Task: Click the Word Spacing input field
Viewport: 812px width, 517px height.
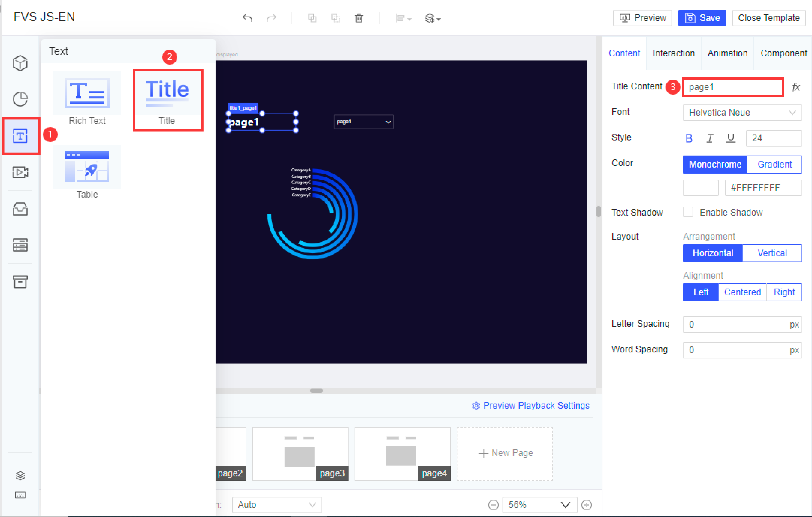Action: click(x=742, y=350)
